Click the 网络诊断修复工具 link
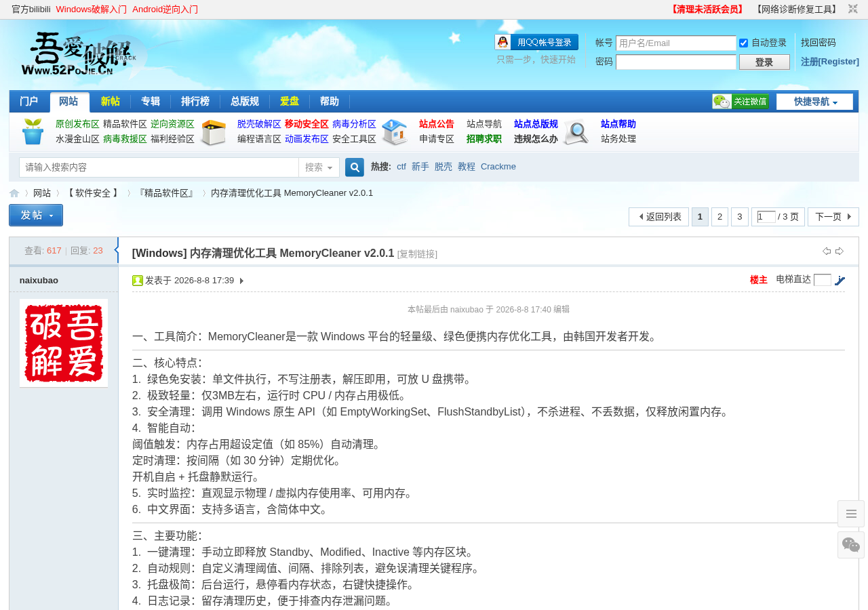 click(x=796, y=9)
